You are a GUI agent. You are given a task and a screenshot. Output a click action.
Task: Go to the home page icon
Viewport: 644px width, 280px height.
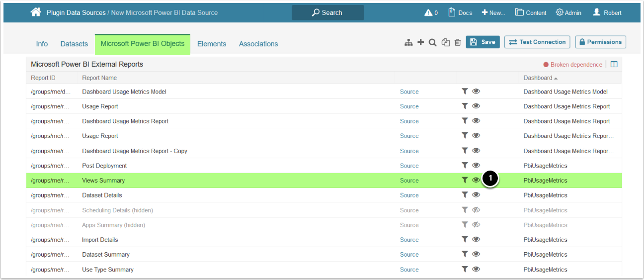pyautogui.click(x=36, y=12)
